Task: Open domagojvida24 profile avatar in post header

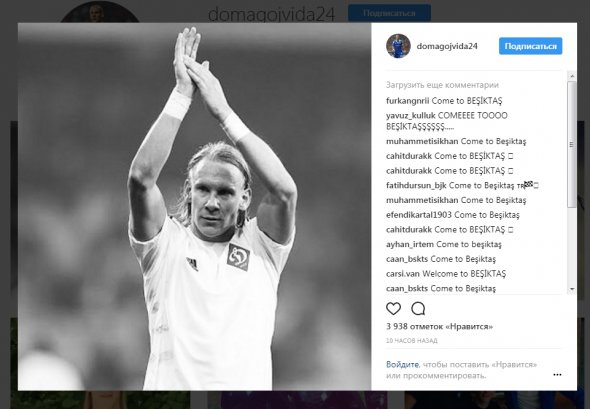Action: [398, 46]
